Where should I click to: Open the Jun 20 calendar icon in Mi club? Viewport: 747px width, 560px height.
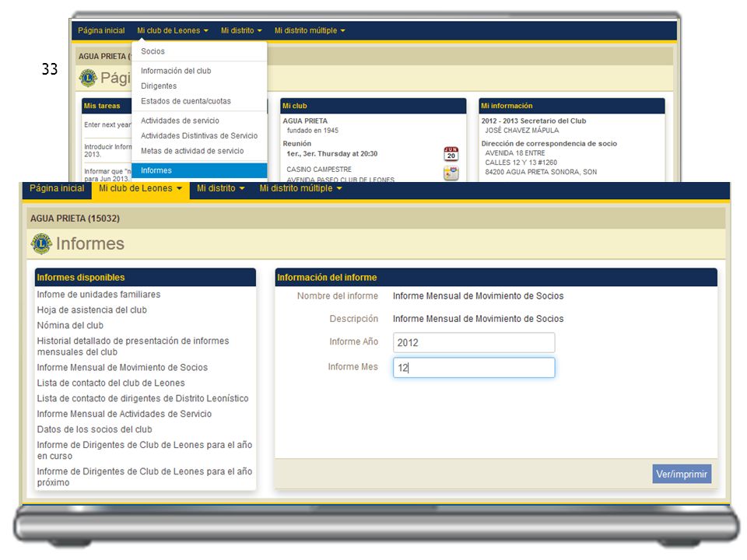tap(451, 154)
